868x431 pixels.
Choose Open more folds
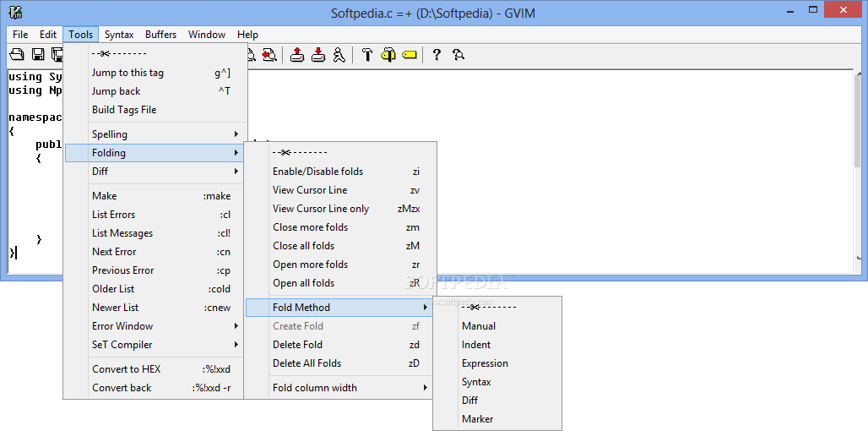pos(341,265)
